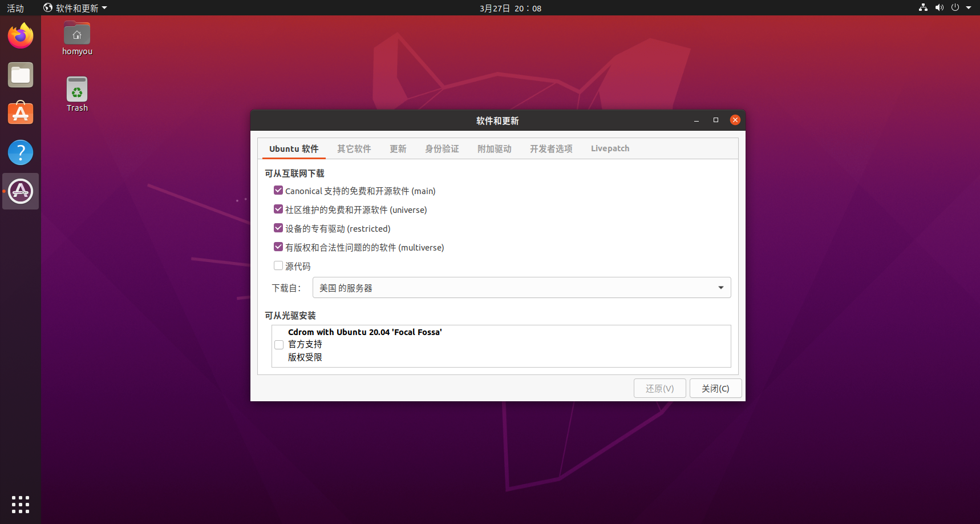
Task: Minimize the 软件和更新 window
Action: pos(696,120)
